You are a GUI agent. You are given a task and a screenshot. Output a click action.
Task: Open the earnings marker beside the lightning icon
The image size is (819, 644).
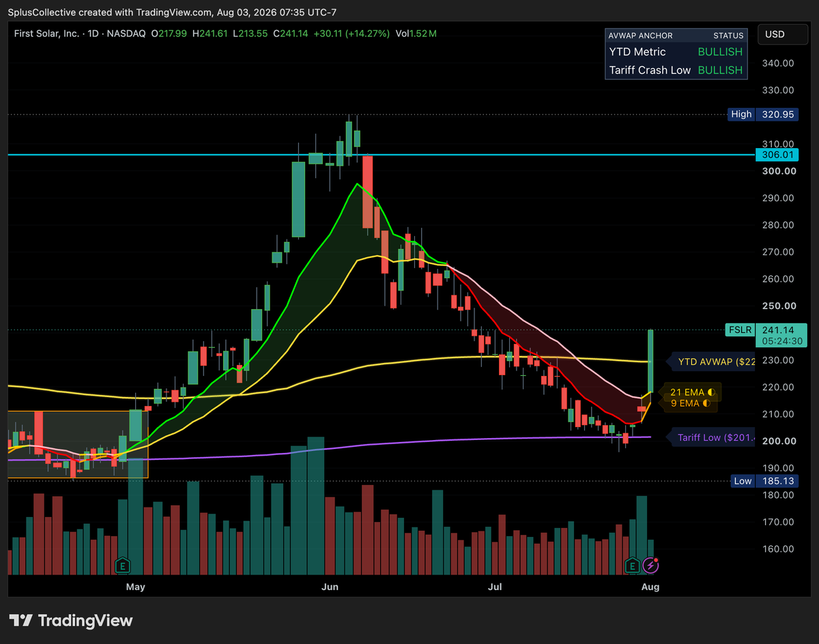(633, 566)
